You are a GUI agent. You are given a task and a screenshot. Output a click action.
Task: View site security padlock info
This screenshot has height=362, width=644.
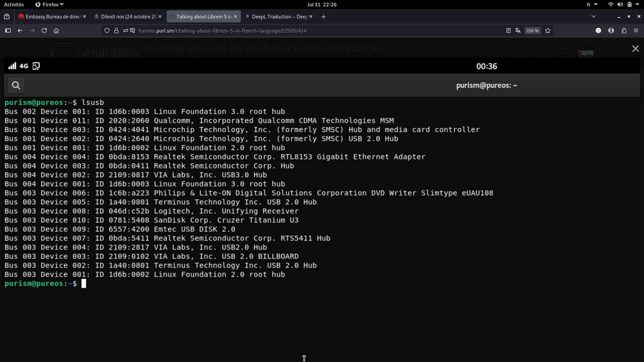116,31
